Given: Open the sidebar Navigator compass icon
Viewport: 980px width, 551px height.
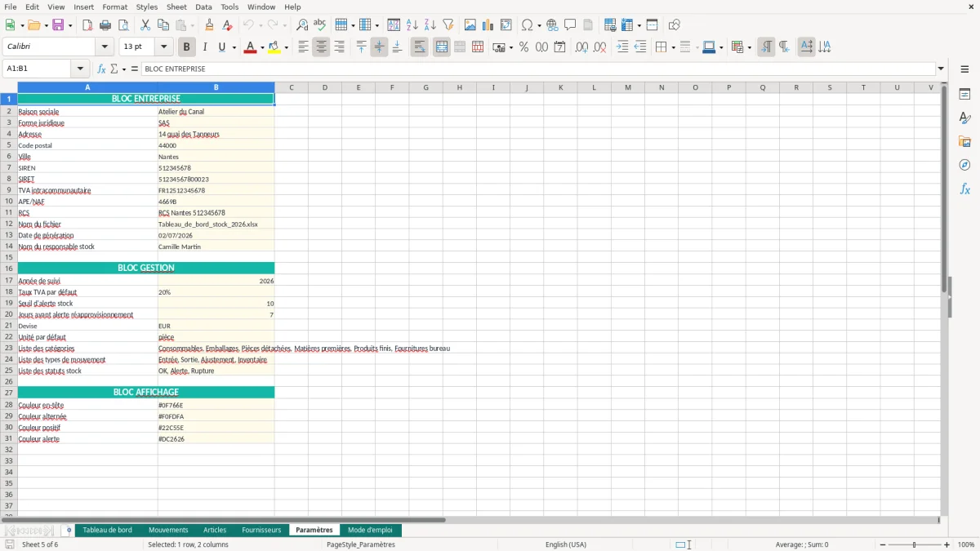Looking at the screenshot, I should pyautogui.click(x=964, y=165).
